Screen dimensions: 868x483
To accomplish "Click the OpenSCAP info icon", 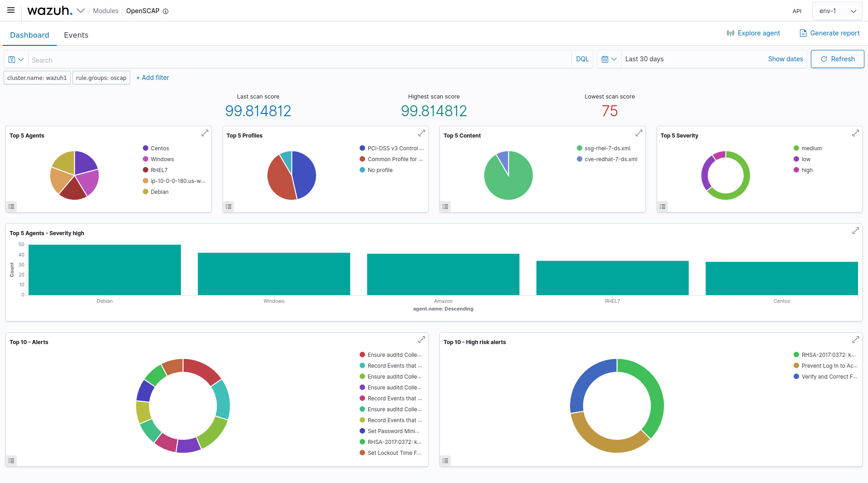I will 166,11.
